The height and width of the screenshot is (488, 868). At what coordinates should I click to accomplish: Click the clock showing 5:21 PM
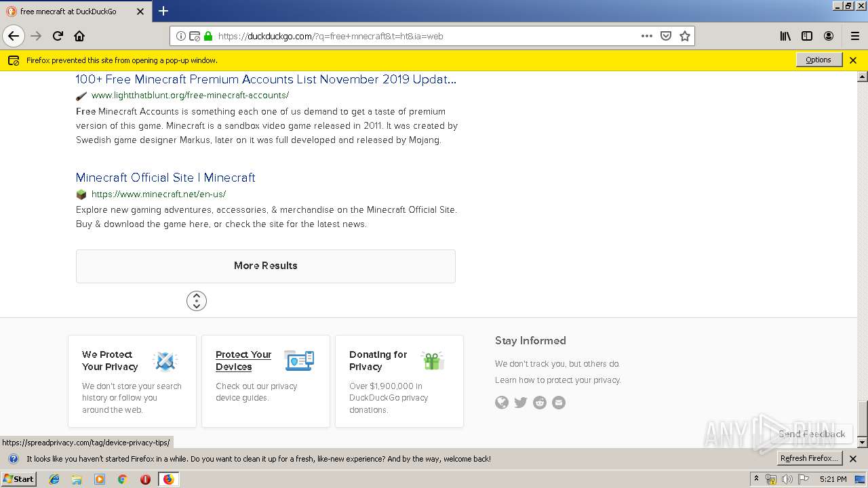point(833,479)
